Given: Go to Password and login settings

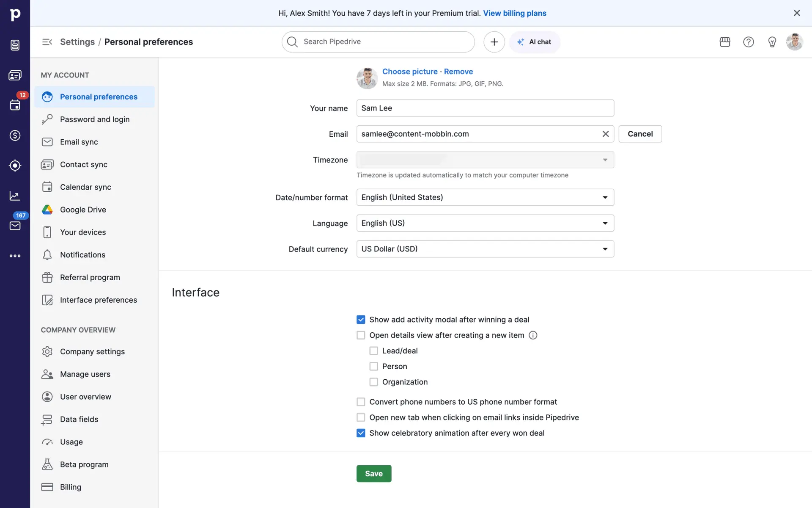Looking at the screenshot, I should click(x=95, y=119).
